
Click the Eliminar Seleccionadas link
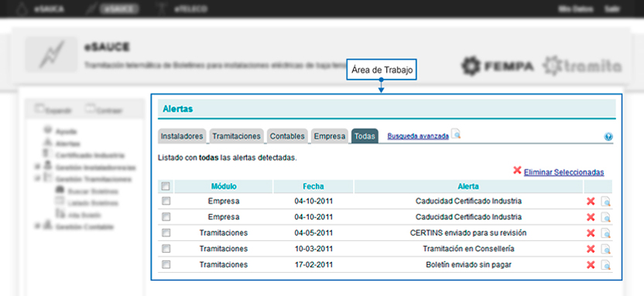[x=564, y=172]
